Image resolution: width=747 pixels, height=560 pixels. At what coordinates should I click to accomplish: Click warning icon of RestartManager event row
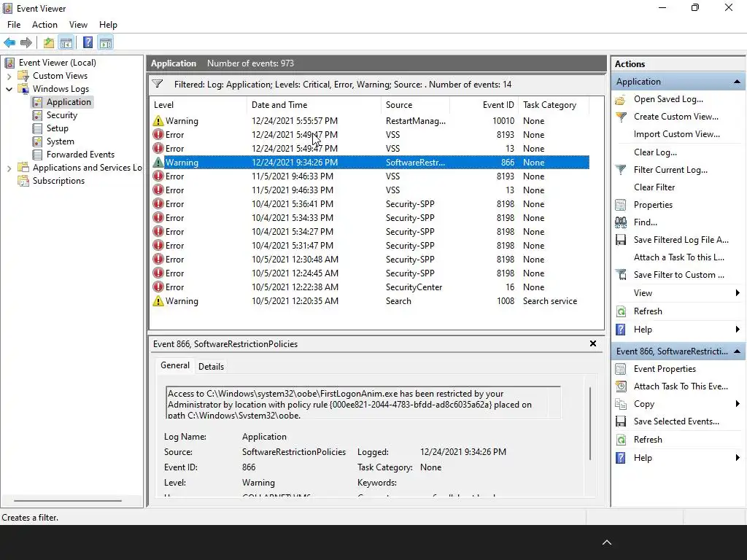tap(158, 121)
